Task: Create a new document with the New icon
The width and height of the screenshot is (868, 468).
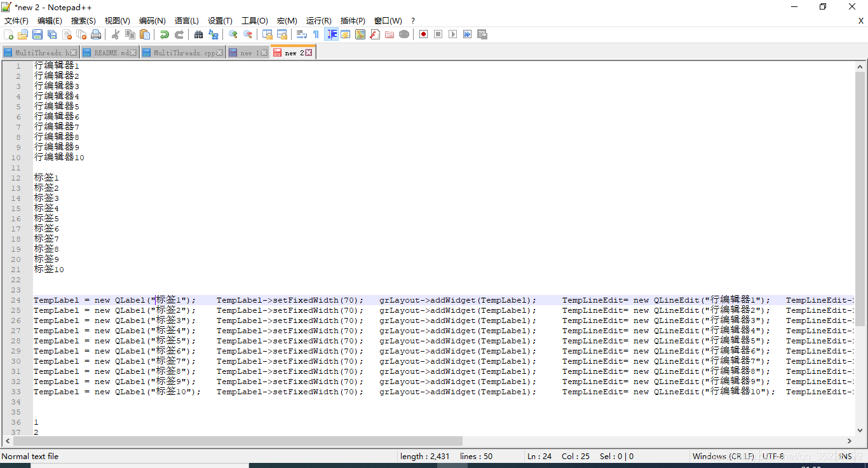Action: 9,34
